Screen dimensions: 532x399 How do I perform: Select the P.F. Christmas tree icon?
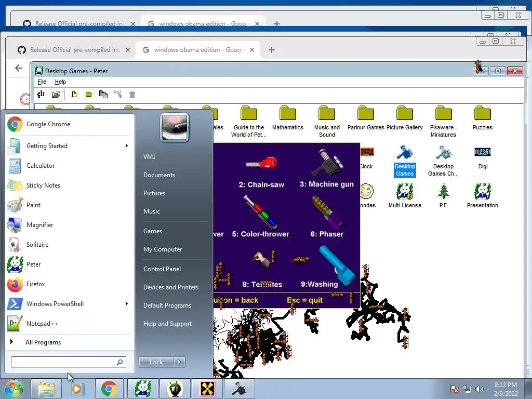[444, 196]
